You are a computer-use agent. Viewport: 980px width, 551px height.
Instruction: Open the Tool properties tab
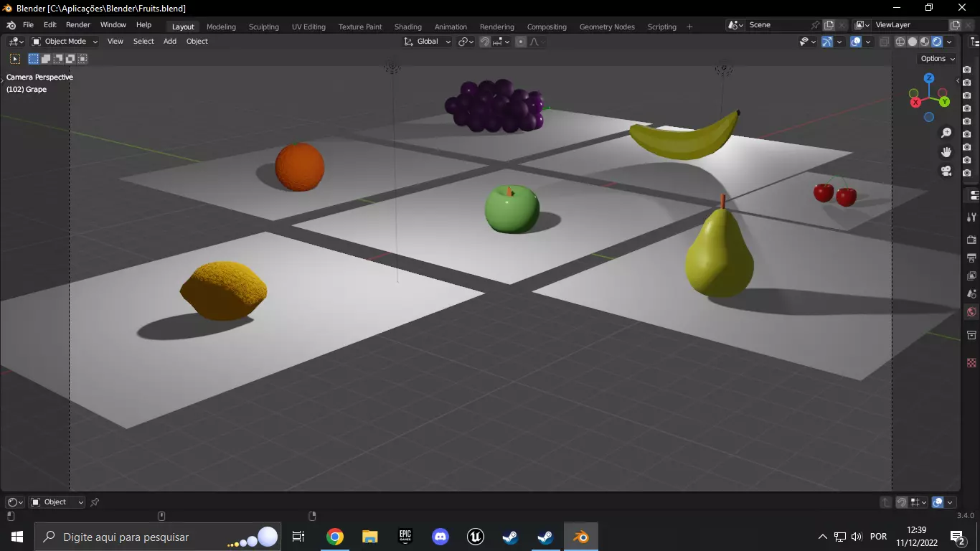click(971, 217)
